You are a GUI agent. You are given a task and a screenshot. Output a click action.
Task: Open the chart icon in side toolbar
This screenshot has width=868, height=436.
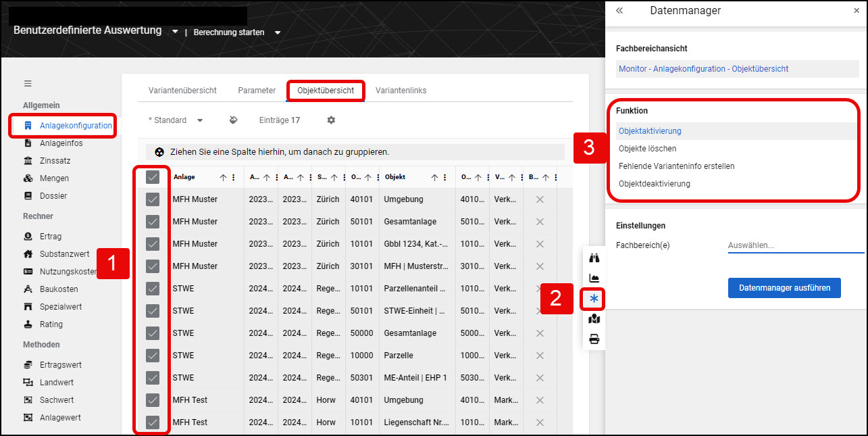(594, 278)
